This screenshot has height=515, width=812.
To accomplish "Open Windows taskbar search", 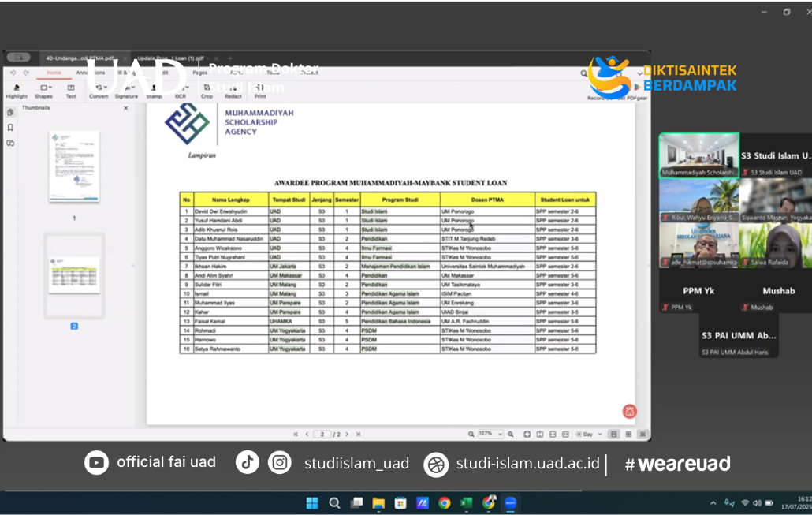I will point(334,503).
